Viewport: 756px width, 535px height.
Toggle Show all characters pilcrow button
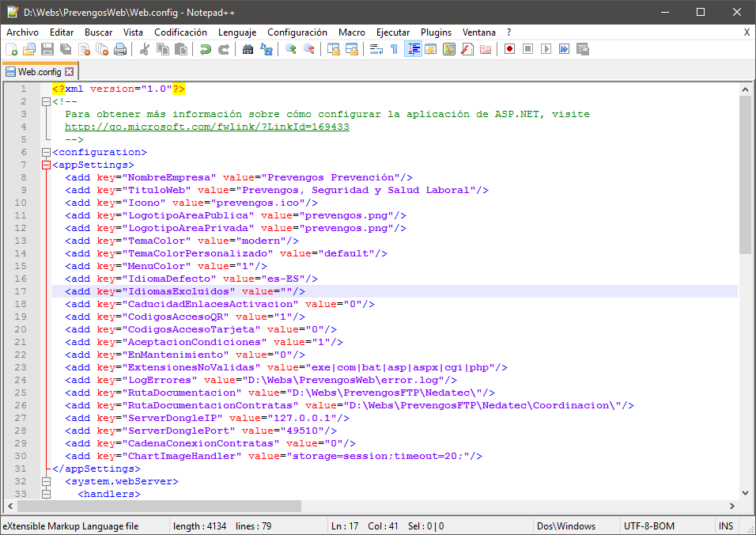click(394, 49)
